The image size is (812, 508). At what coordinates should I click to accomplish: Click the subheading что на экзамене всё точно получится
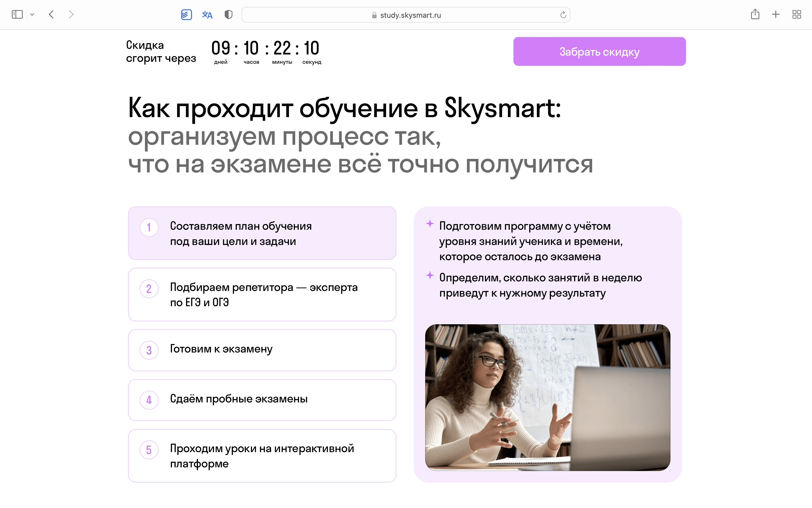[361, 165]
